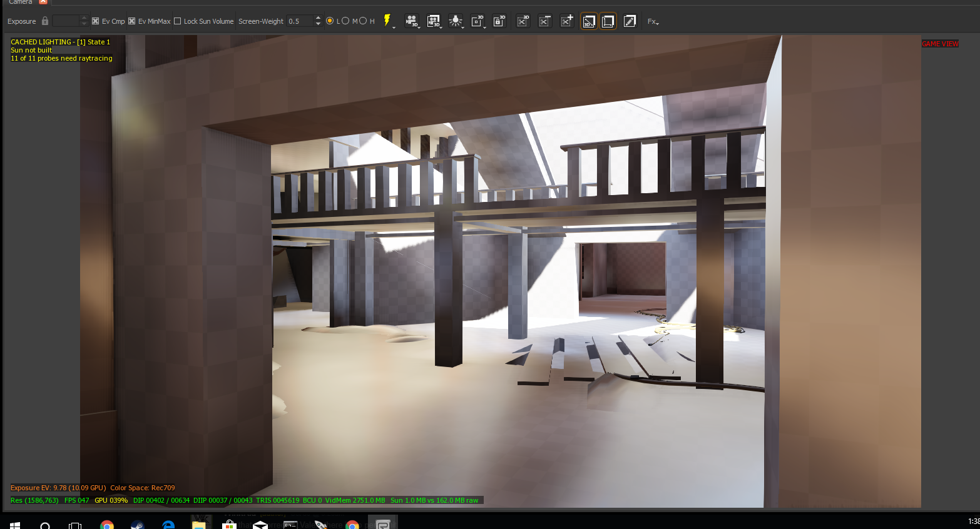
Task: Open the first 3D camera dropdown arrow
Action: [x=419, y=28]
